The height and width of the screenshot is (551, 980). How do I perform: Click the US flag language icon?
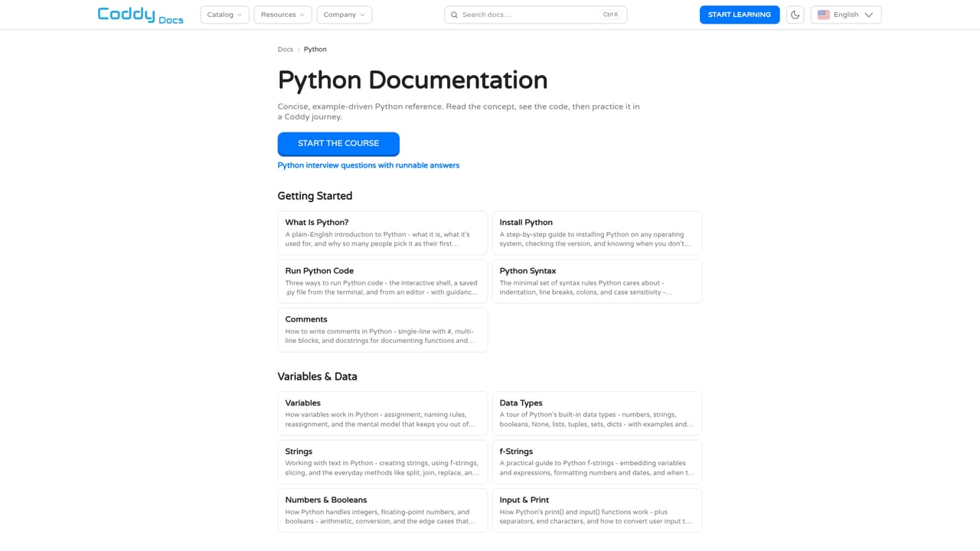pos(824,15)
